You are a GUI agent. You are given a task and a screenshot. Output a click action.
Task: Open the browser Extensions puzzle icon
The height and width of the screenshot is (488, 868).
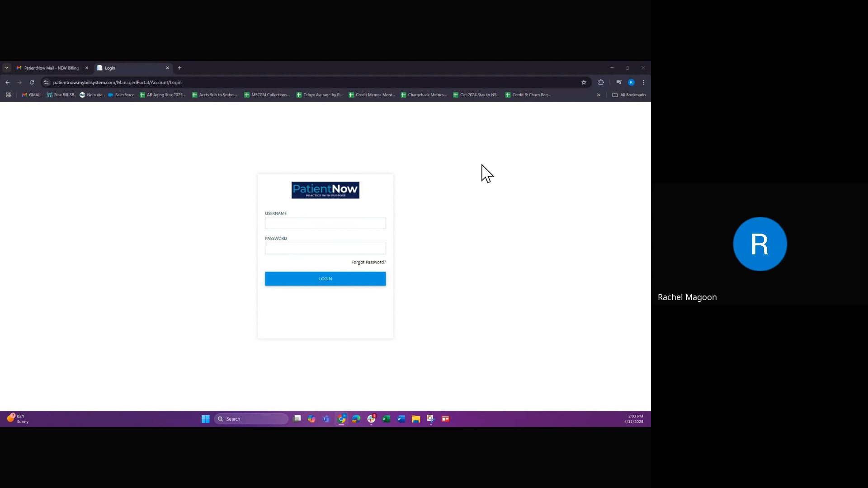[601, 82]
